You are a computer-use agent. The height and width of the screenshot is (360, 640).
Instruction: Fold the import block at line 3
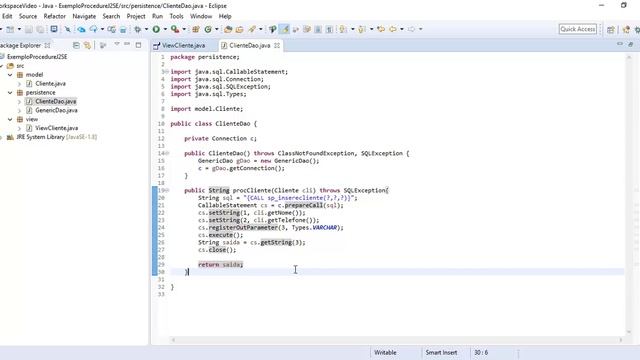166,72
